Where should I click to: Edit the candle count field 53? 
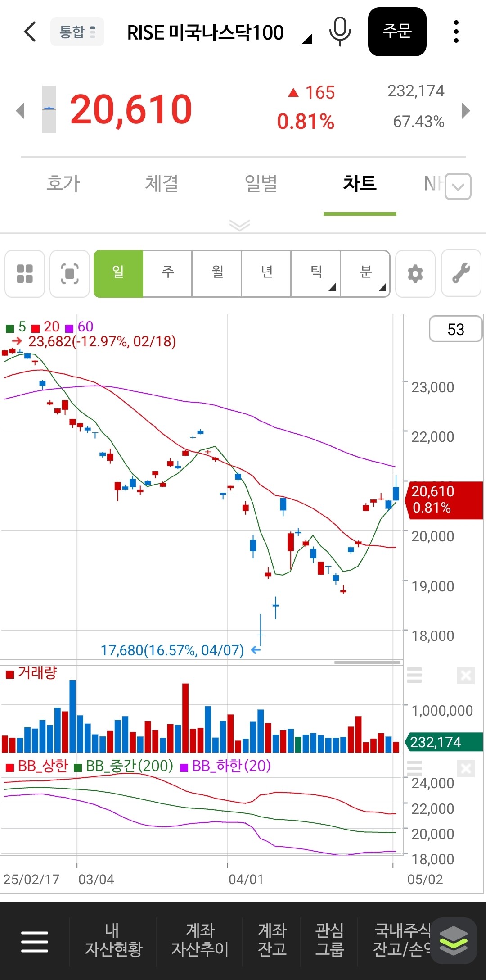(455, 329)
